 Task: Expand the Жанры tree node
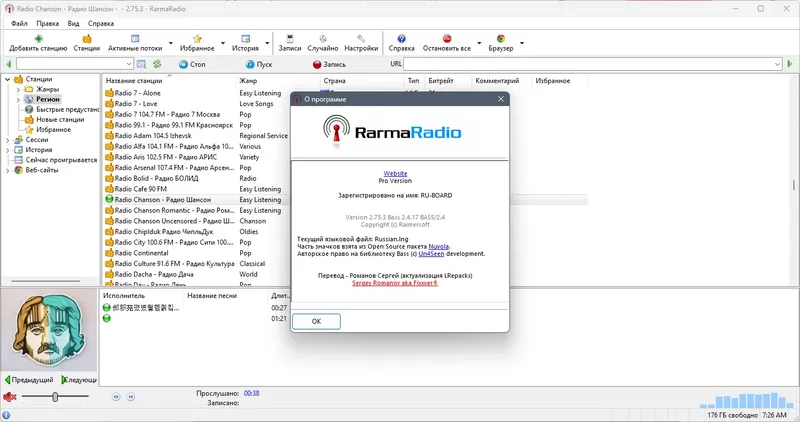18,89
